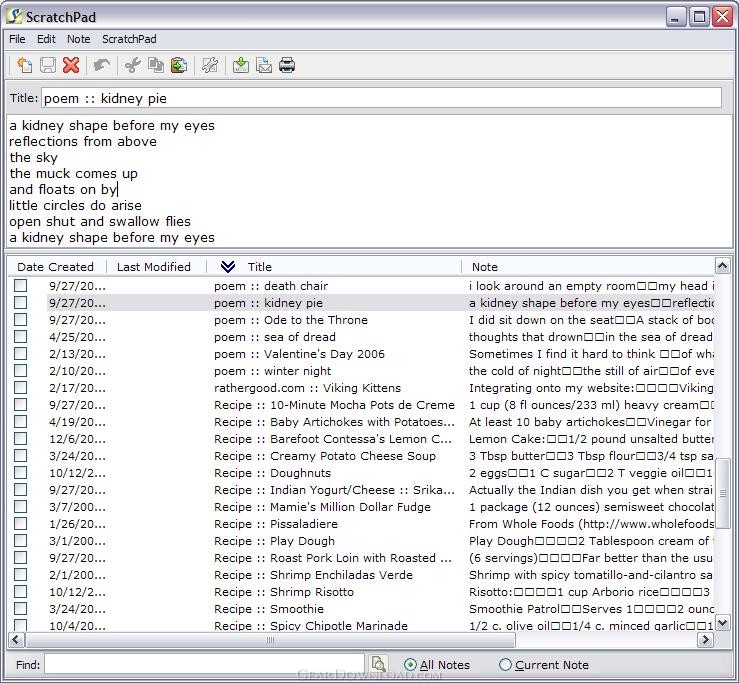Tick checkbox for Ode to the Throne
Screen dimensions: 739x683
[x=20, y=320]
